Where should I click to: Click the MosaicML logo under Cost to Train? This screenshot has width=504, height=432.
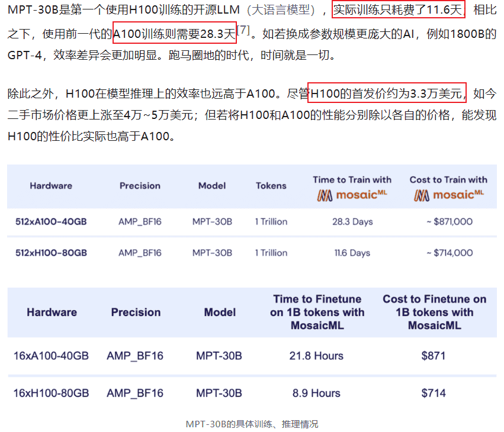[x=448, y=195]
